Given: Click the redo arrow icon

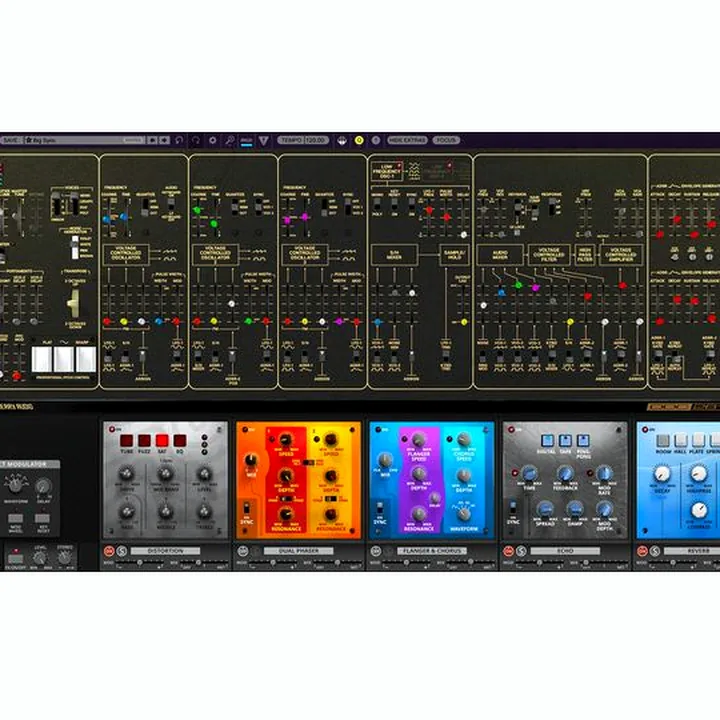Looking at the screenshot, I should 196,140.
